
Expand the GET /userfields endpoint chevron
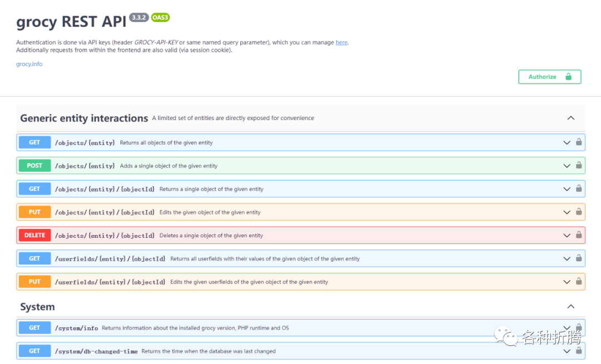(566, 259)
